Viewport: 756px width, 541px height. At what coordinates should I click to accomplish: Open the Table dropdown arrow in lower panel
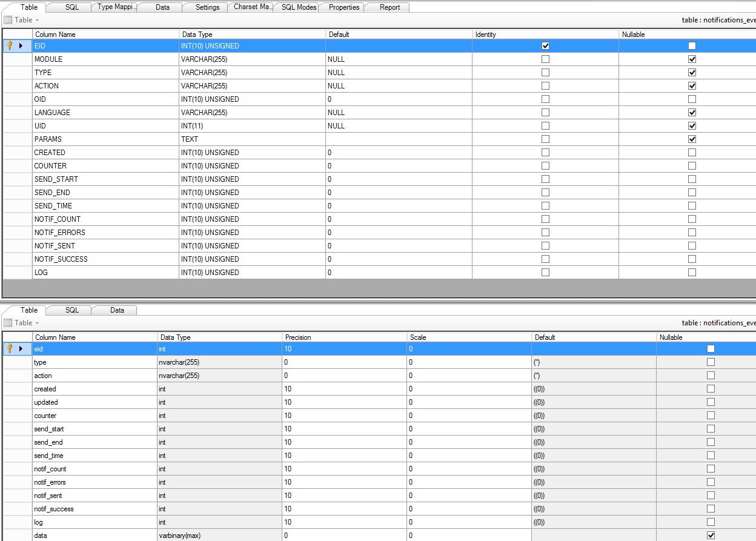[38, 323]
